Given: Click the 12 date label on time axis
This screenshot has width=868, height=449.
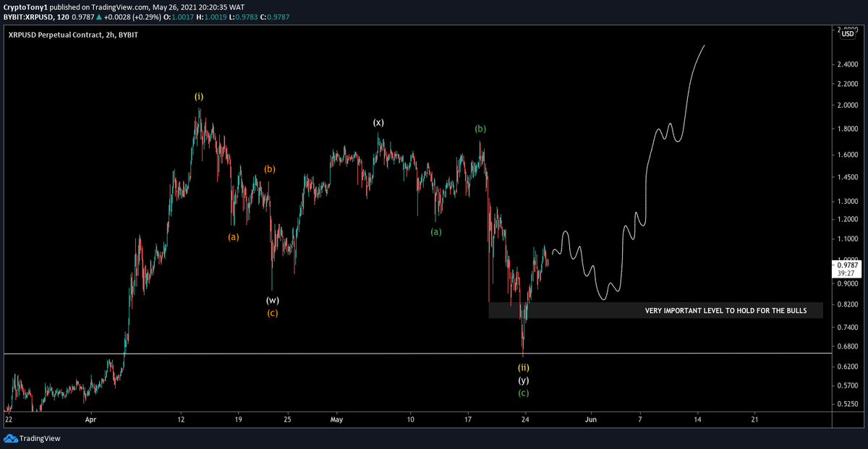Looking at the screenshot, I should 181,419.
